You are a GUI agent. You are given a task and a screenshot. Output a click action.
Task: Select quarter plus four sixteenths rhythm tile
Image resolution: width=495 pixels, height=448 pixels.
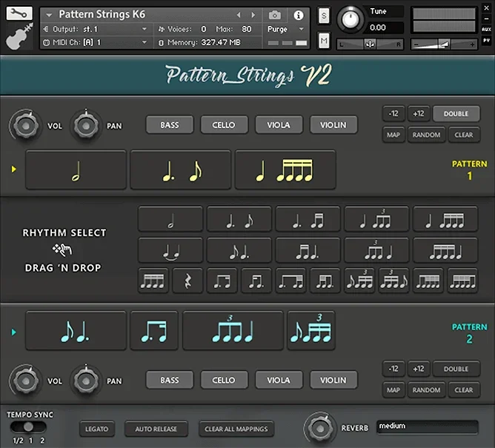(x=445, y=219)
